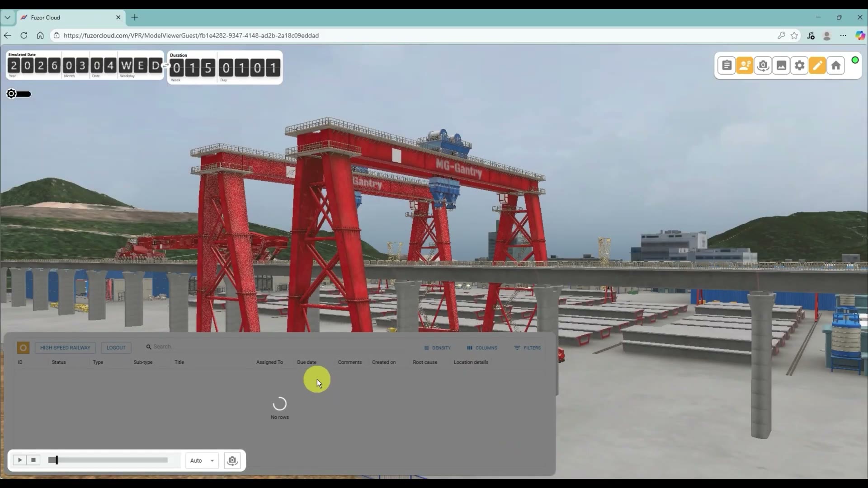The height and width of the screenshot is (488, 868).
Task: Sort by the Created on column header
Action: [384, 362]
